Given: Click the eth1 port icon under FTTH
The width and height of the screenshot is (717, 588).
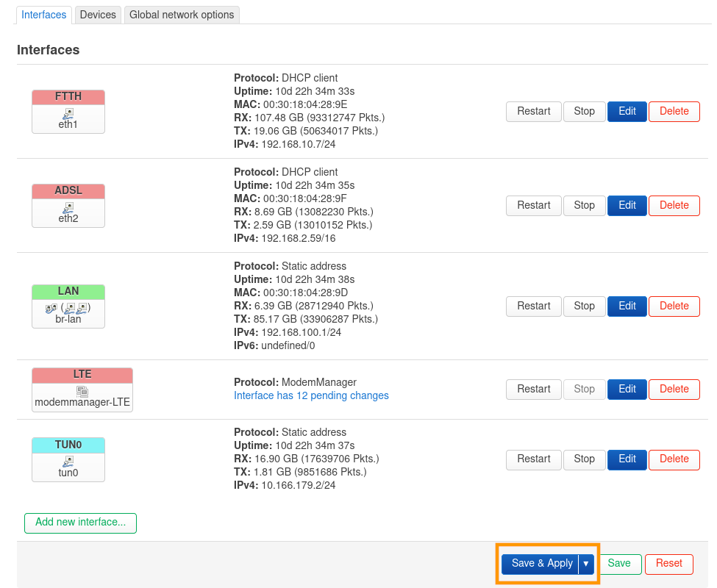Looking at the screenshot, I should click(x=68, y=113).
